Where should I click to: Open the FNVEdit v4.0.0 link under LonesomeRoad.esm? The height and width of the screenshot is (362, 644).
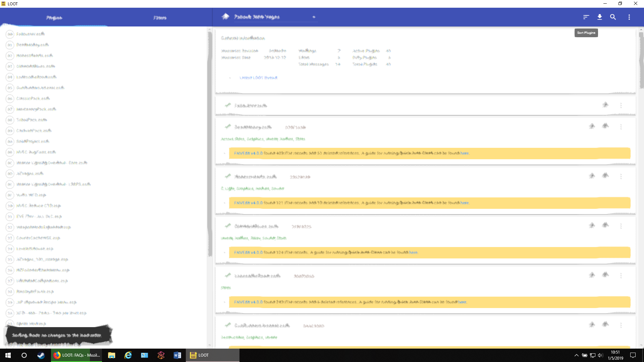tap(248, 302)
